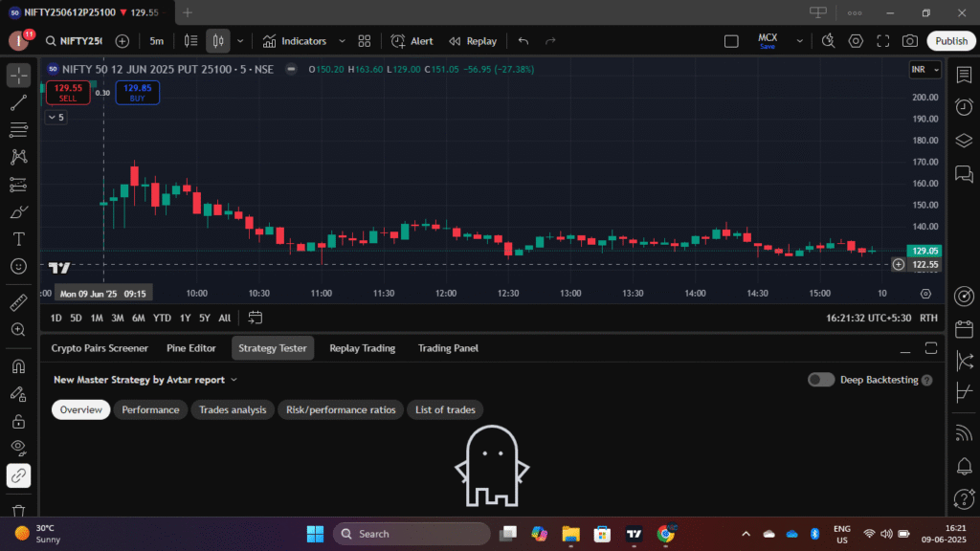Click the 129.85 BUY button
Image resolution: width=980 pixels, height=551 pixels.
click(138, 93)
